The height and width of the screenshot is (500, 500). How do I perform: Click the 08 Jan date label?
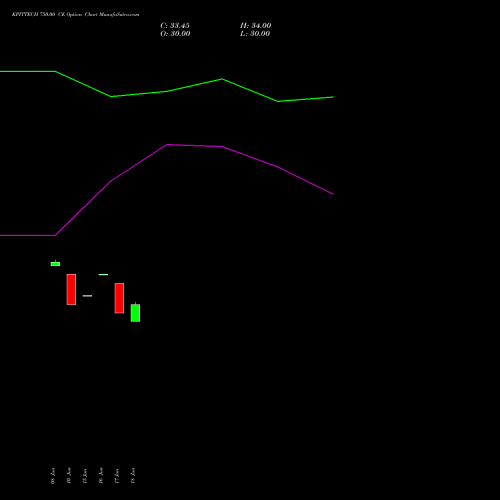(53, 476)
